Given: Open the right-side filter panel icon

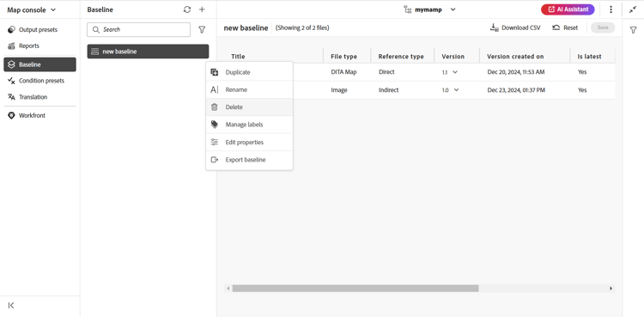Looking at the screenshot, I should pyautogui.click(x=634, y=29).
